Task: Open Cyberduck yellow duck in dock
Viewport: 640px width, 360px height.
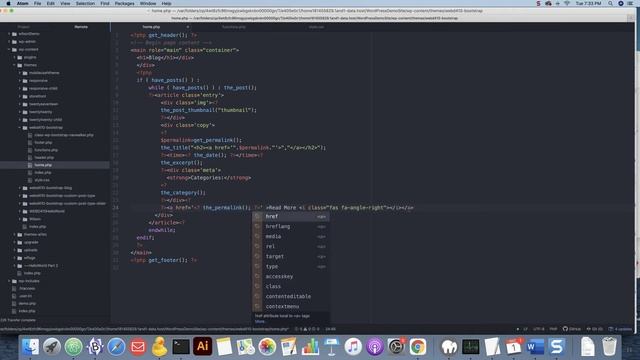Action: coord(159,347)
